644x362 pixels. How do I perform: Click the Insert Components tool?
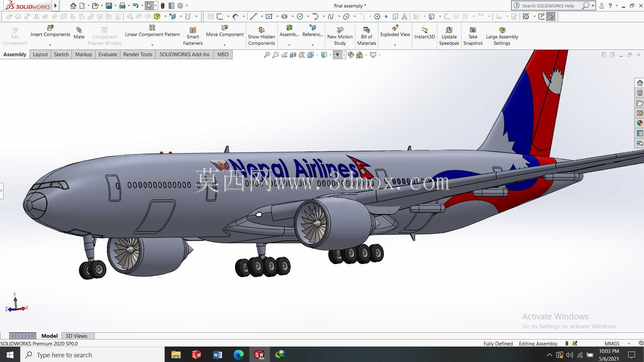(50, 31)
